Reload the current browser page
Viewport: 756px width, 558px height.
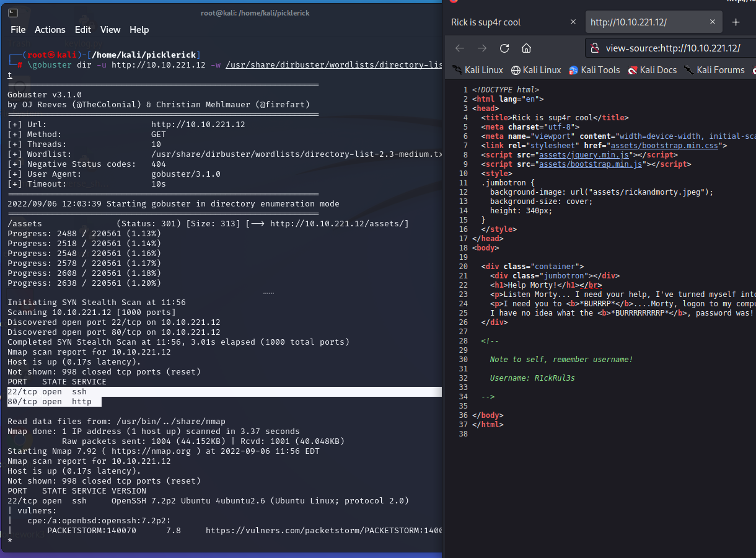click(x=504, y=48)
